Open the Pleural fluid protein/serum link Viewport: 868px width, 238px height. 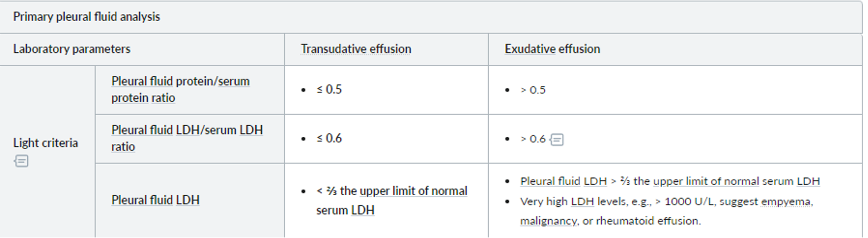(x=180, y=81)
